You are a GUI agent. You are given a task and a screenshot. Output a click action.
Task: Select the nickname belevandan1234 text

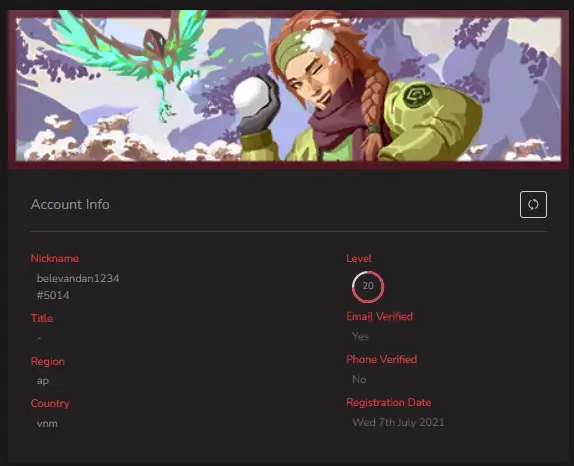click(x=78, y=278)
